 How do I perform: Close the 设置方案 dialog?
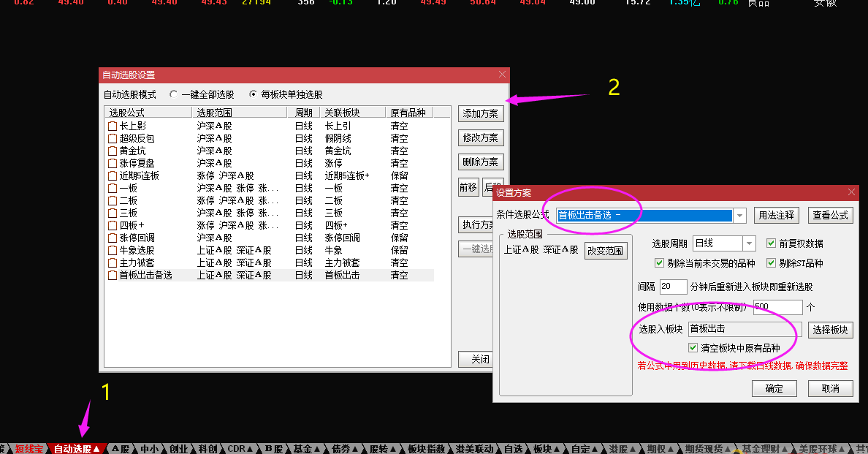(x=851, y=192)
